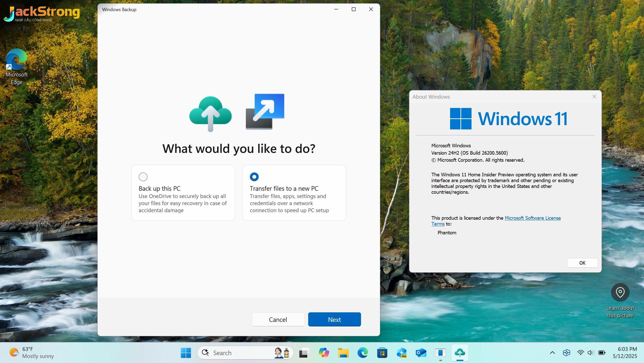Open Microsoft Edge from the taskbar

click(363, 353)
